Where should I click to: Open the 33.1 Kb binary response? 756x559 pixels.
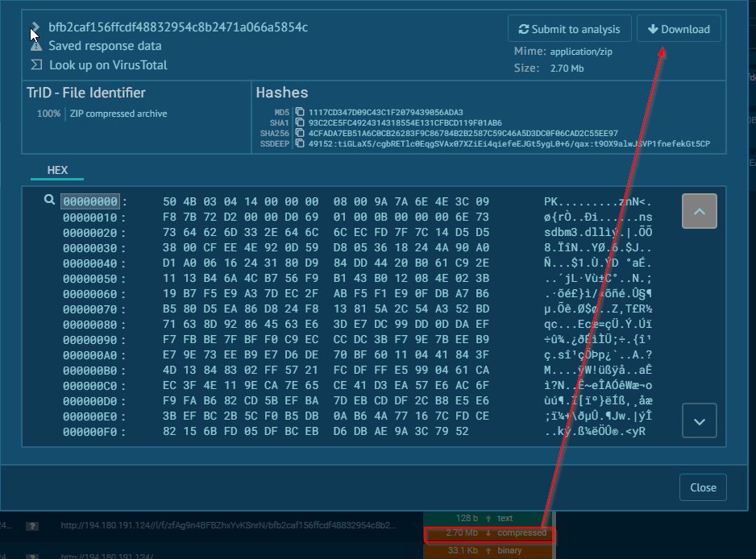(x=488, y=550)
